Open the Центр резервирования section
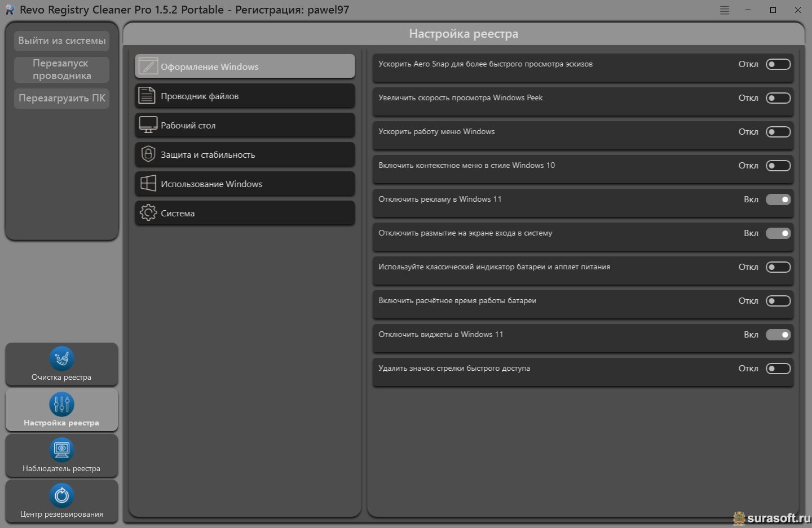The image size is (812, 528). click(61, 501)
